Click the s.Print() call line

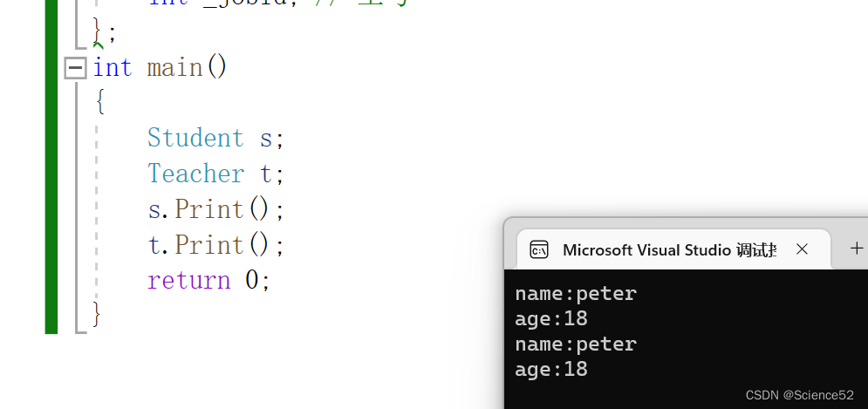[x=216, y=210]
